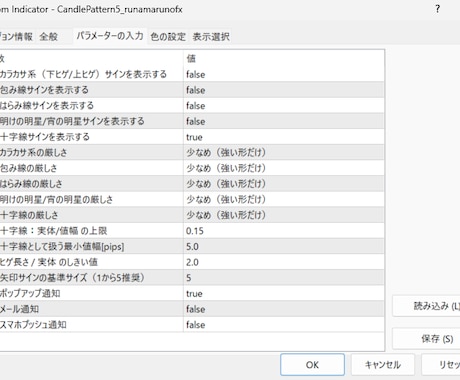Edit the 5.0 value for 最小値幅[pips]
This screenshot has height=380, width=460.
pyautogui.click(x=284, y=247)
